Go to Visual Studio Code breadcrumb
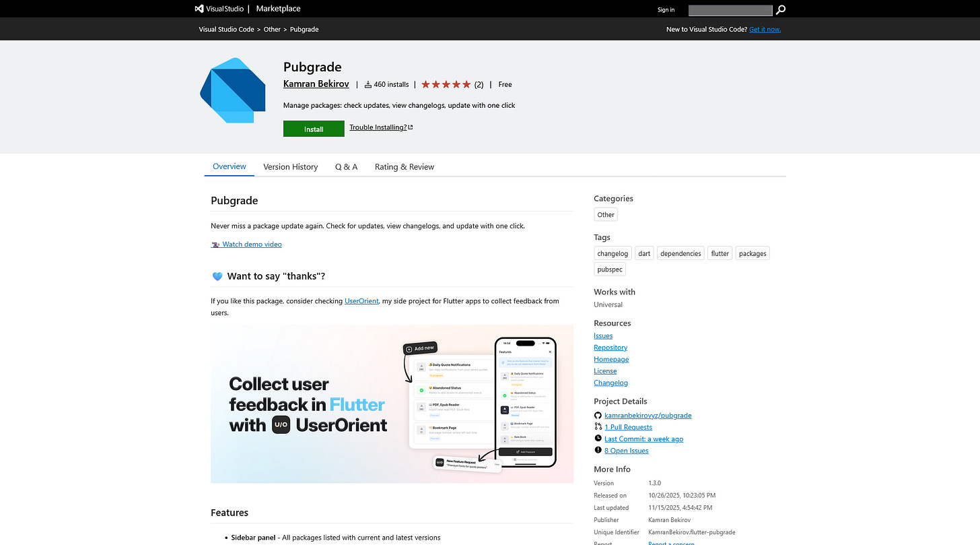The width and height of the screenshot is (980, 545). click(226, 30)
